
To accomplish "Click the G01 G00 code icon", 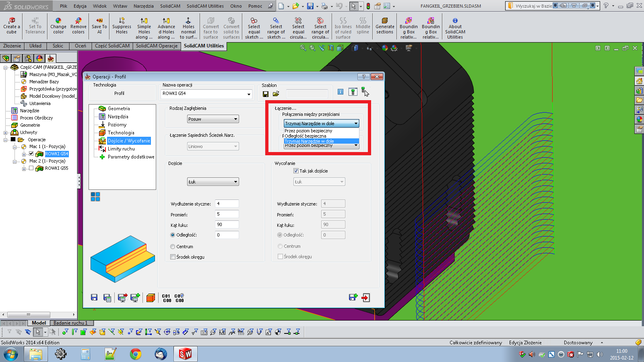I will click(167, 298).
